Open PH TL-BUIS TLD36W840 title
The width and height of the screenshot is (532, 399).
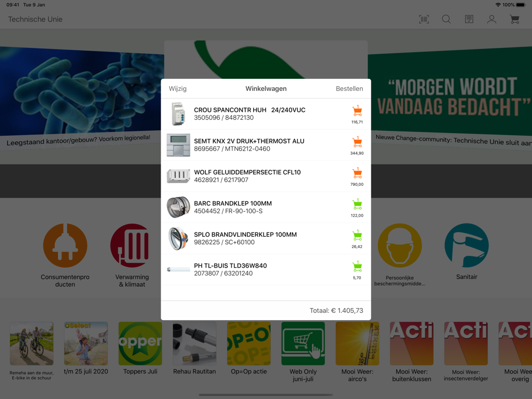coord(230,265)
